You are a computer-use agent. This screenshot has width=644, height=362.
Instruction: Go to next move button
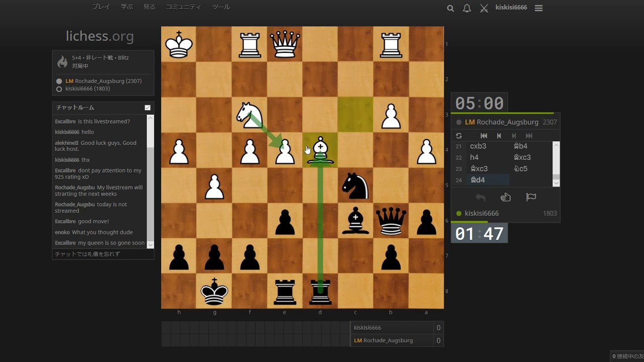[x=514, y=136]
